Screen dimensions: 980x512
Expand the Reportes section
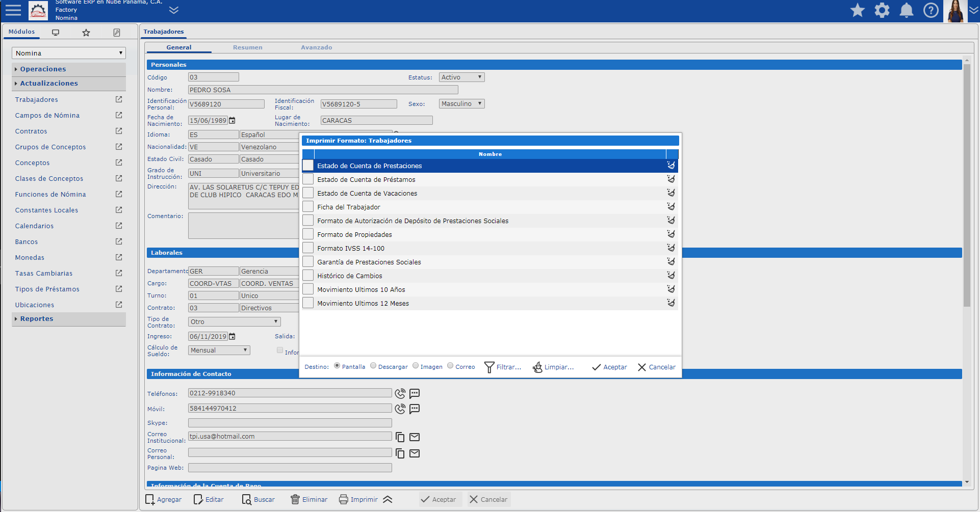pyautogui.click(x=37, y=319)
